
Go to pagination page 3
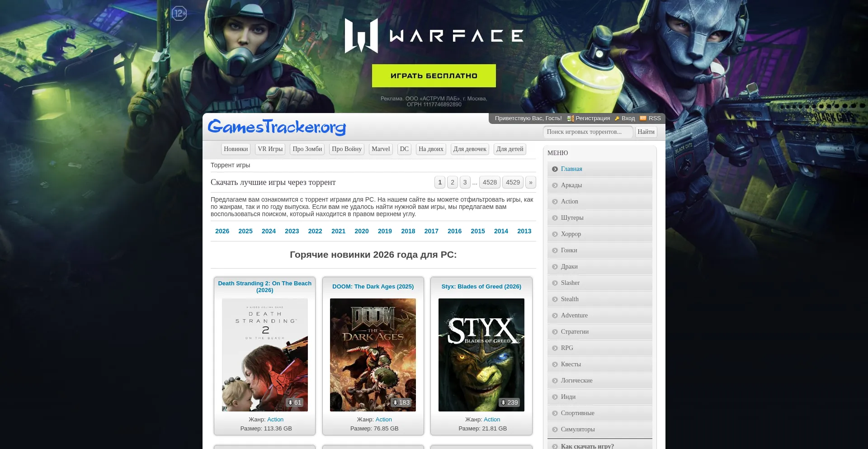coord(465,182)
